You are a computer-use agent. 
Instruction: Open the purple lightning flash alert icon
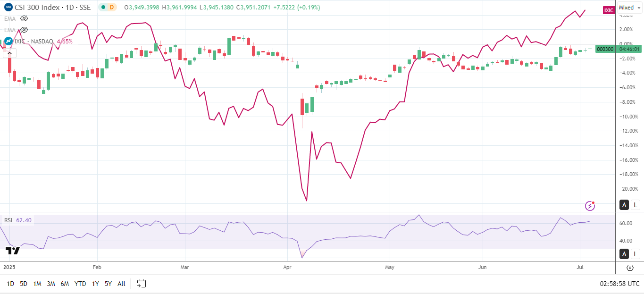[x=590, y=205]
